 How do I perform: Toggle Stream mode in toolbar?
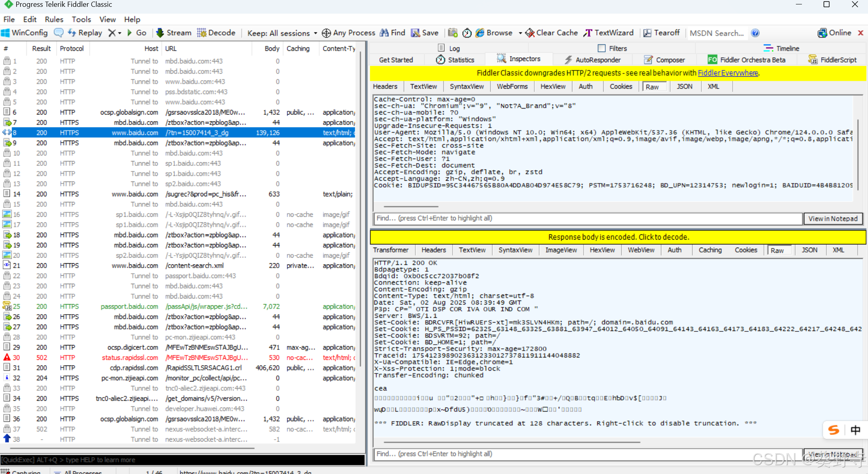click(174, 33)
